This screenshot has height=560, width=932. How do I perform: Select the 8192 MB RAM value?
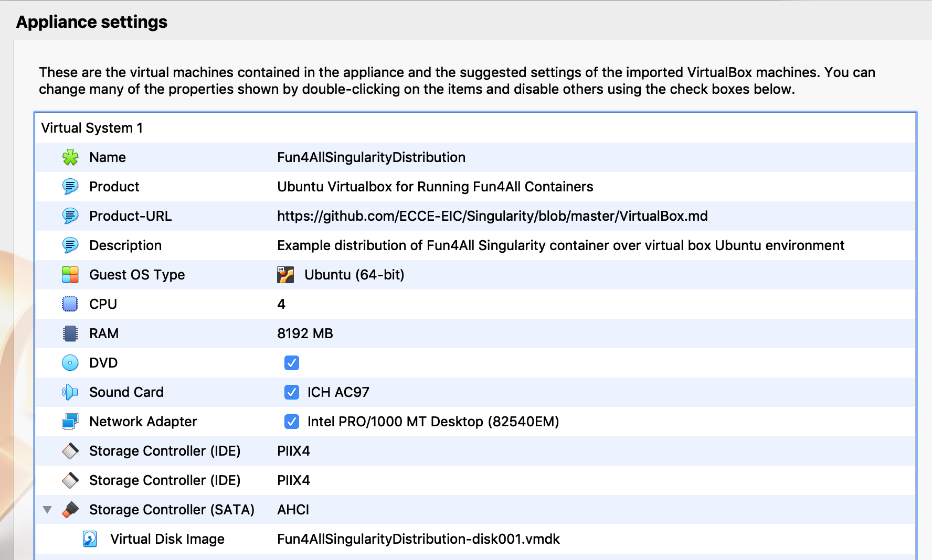click(x=305, y=333)
